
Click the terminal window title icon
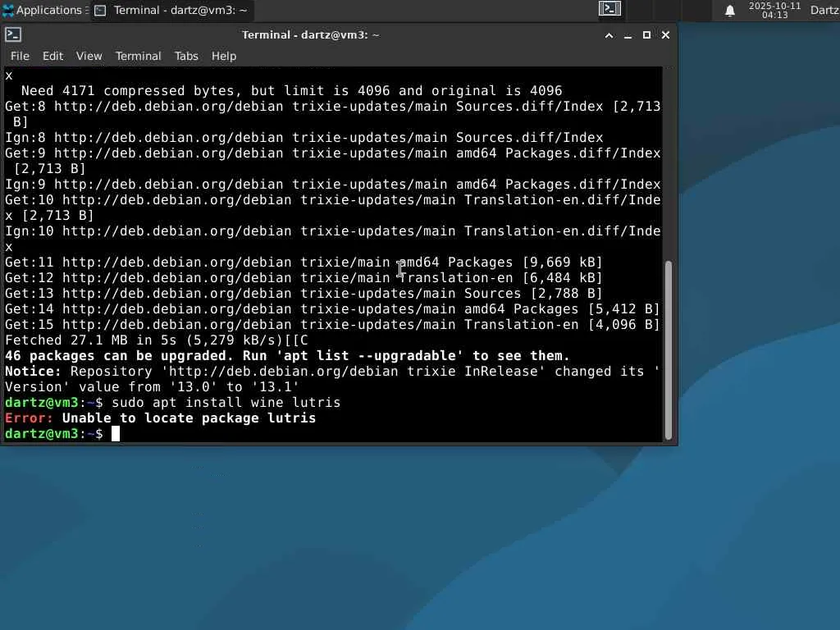point(13,34)
